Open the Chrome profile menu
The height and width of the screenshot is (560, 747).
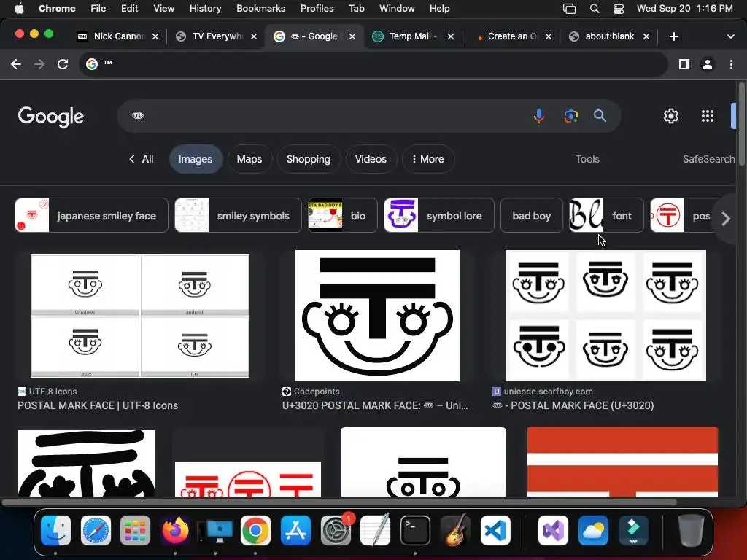[x=708, y=64]
